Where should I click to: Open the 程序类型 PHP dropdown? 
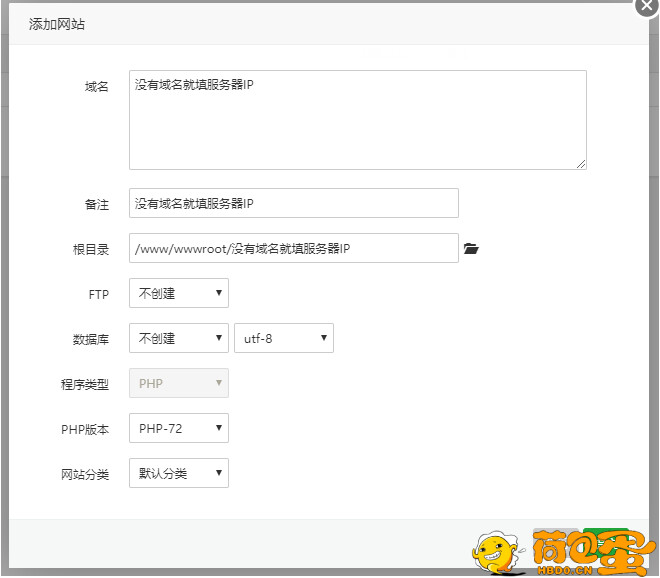pos(179,383)
